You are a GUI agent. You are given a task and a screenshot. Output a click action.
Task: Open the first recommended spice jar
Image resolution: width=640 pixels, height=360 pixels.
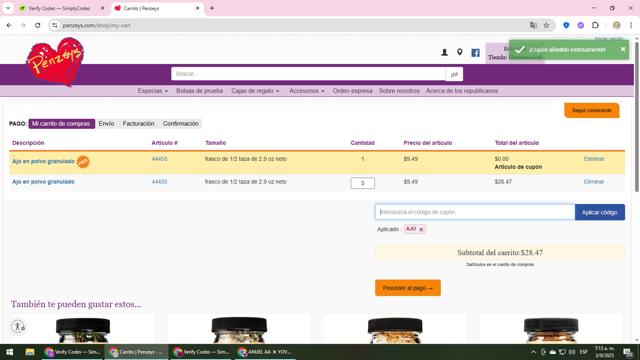point(82,329)
